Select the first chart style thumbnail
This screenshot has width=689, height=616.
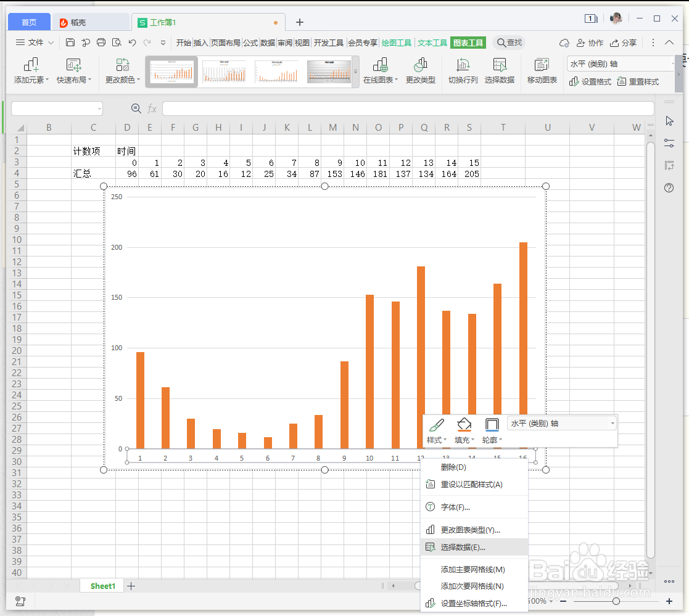(x=171, y=72)
